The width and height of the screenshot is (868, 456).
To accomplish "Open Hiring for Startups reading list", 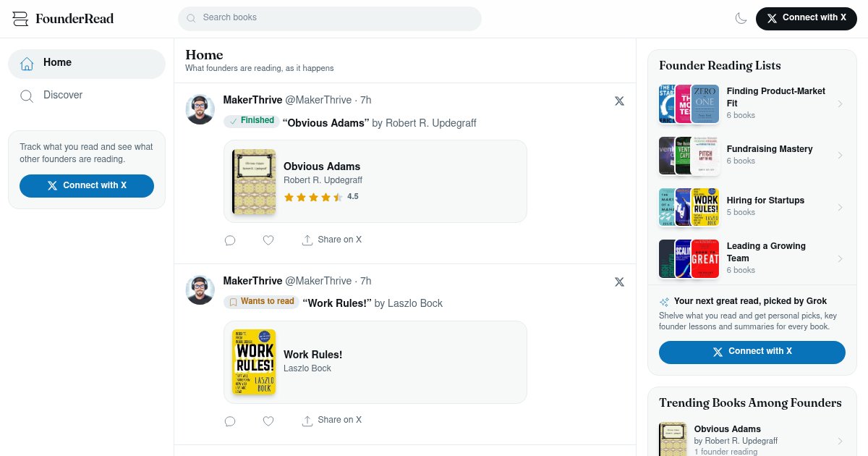I will [752, 206].
